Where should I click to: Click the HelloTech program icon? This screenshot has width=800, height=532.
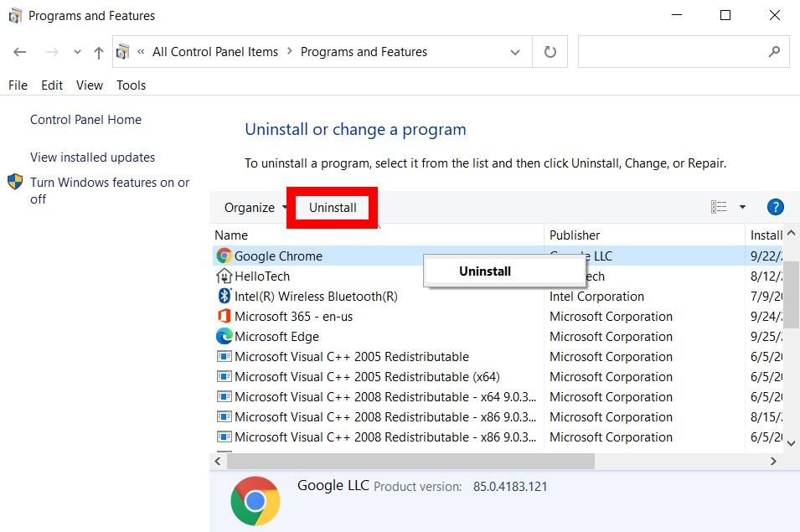pyautogui.click(x=223, y=276)
